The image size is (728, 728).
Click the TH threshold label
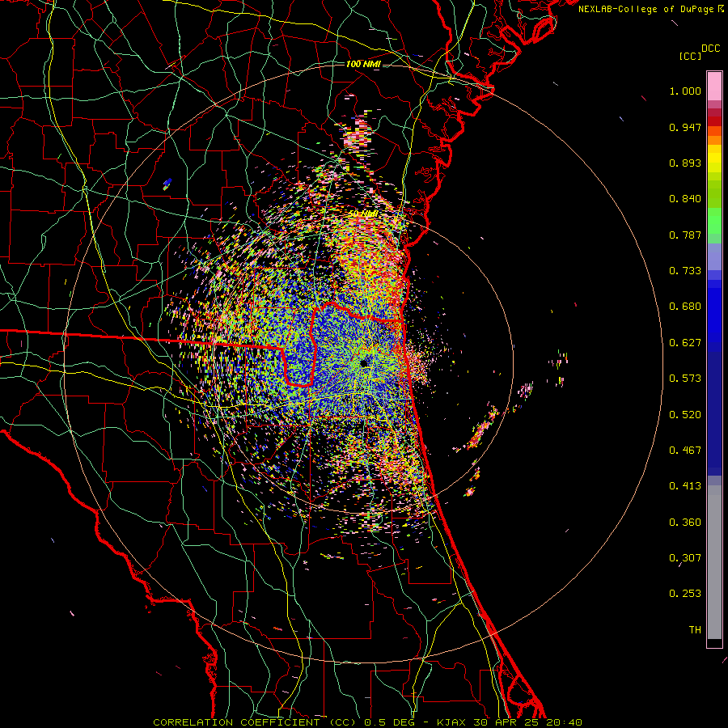point(695,630)
